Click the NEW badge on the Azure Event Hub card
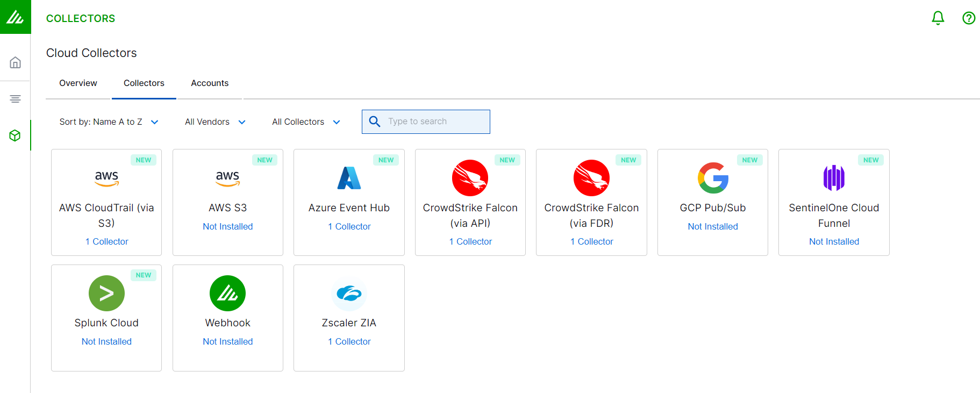The height and width of the screenshot is (393, 980). (x=386, y=160)
